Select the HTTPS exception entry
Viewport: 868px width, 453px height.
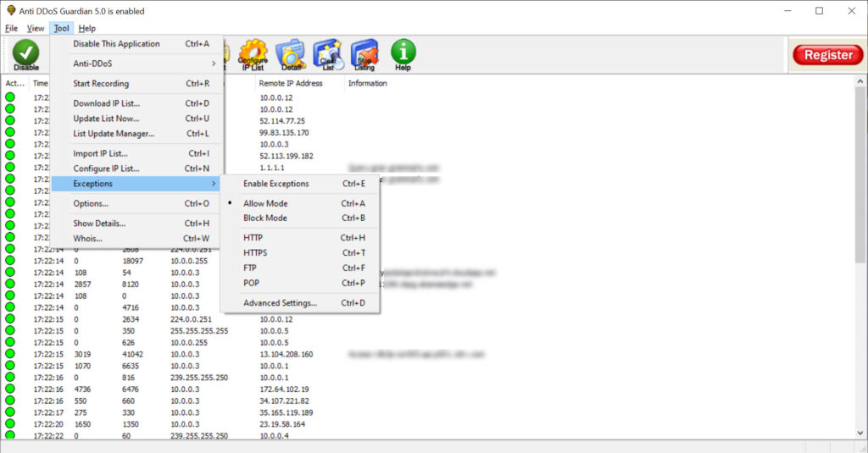[255, 252]
